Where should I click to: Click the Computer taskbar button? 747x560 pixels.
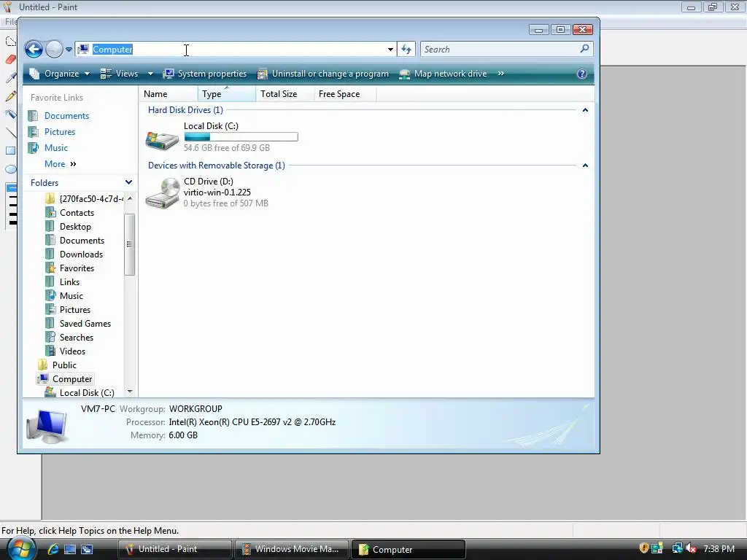(x=408, y=549)
